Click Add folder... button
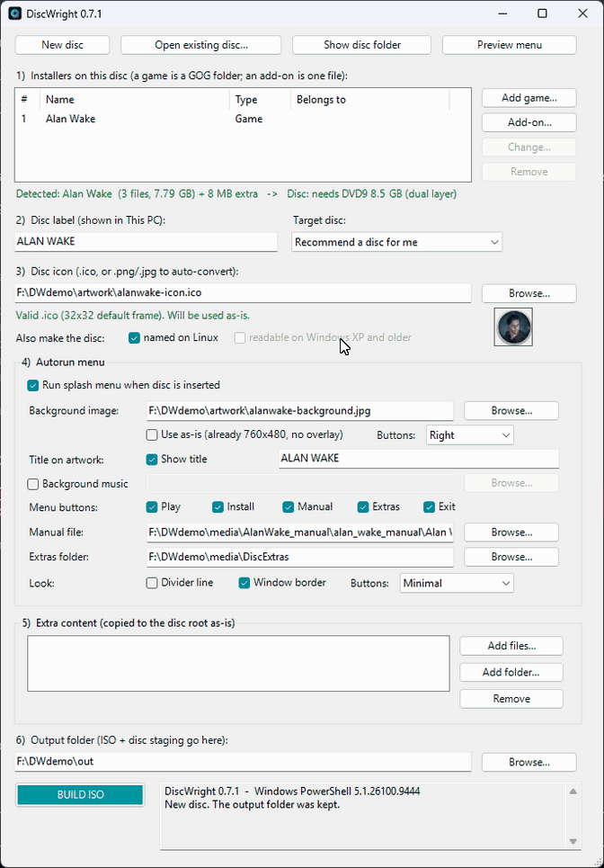 pyautogui.click(x=511, y=673)
